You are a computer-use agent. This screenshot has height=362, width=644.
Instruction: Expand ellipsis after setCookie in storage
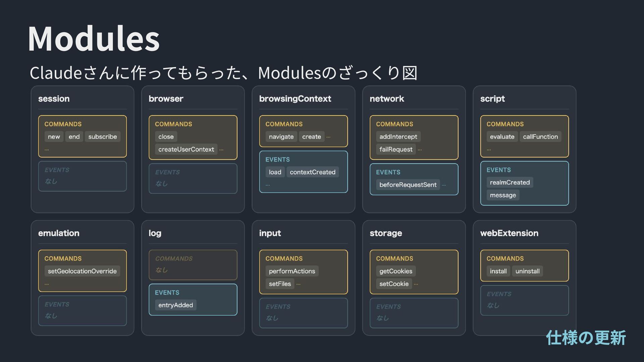tap(416, 284)
